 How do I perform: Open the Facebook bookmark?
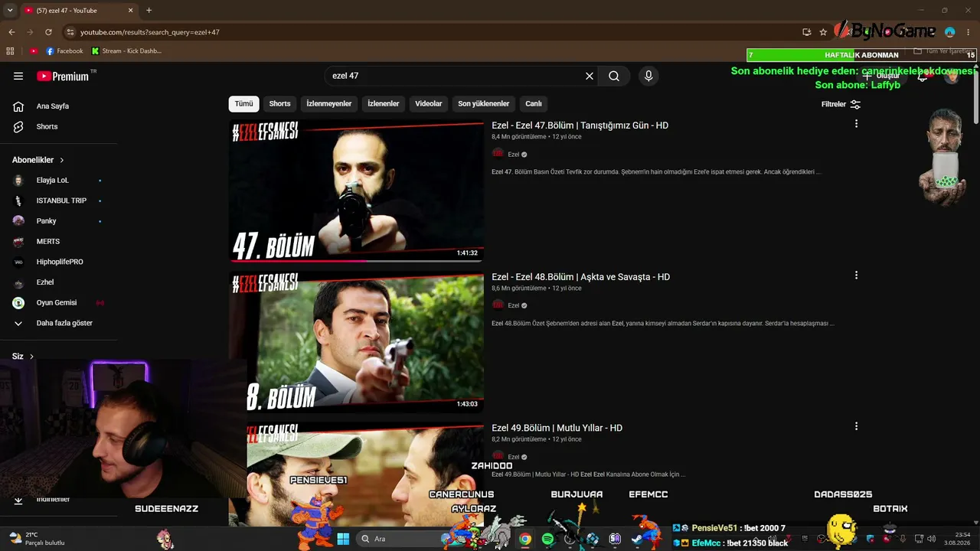coord(64,51)
